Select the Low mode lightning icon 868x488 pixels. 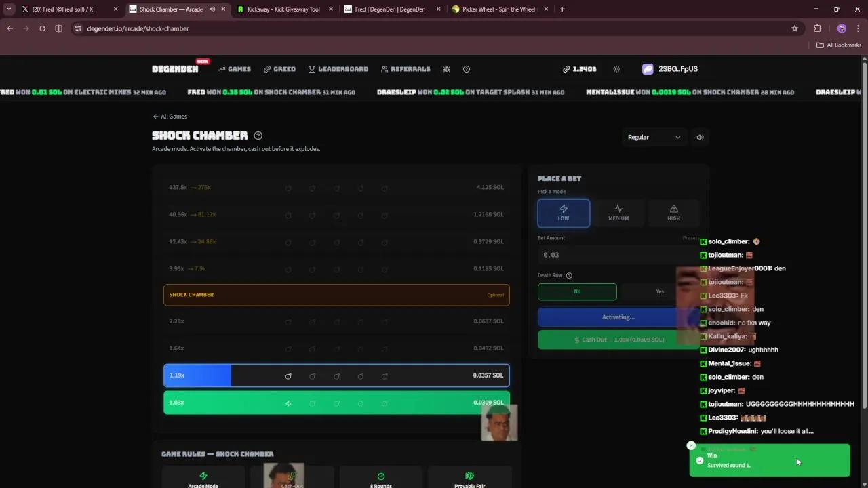563,209
